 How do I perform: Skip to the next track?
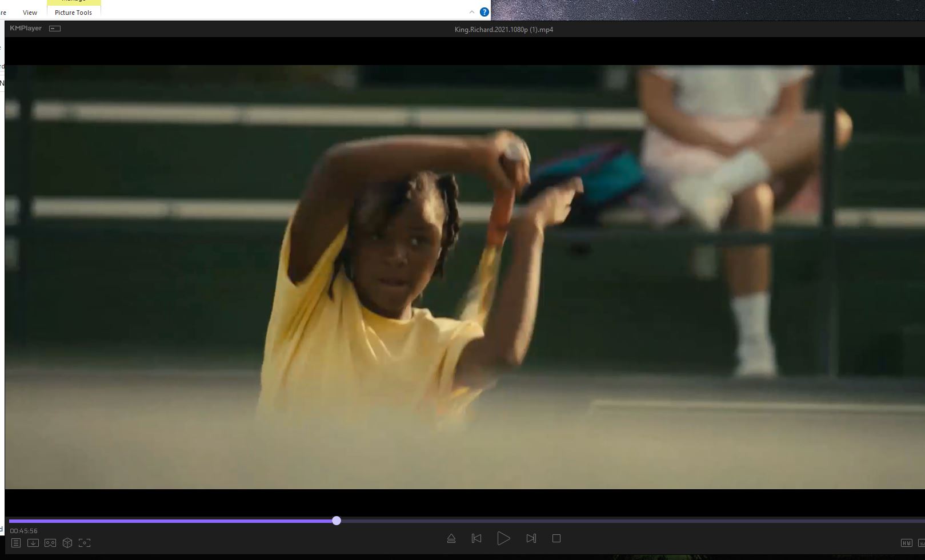[531, 538]
